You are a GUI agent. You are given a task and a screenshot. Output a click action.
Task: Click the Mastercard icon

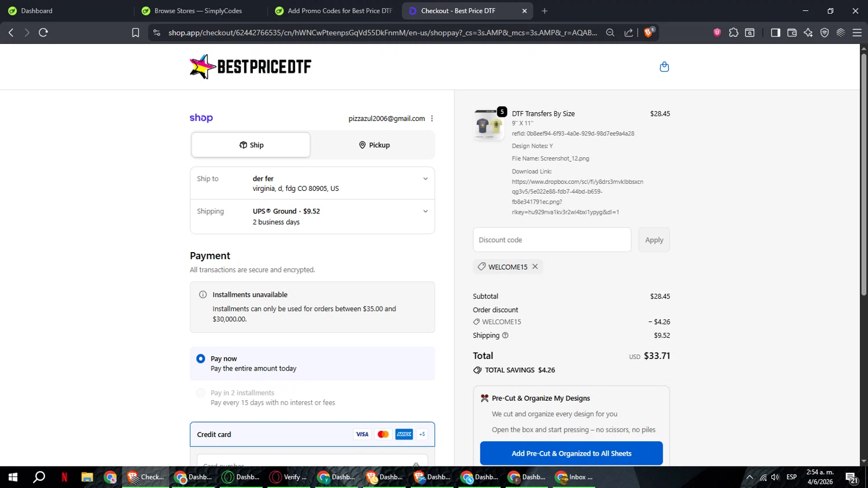click(x=383, y=434)
